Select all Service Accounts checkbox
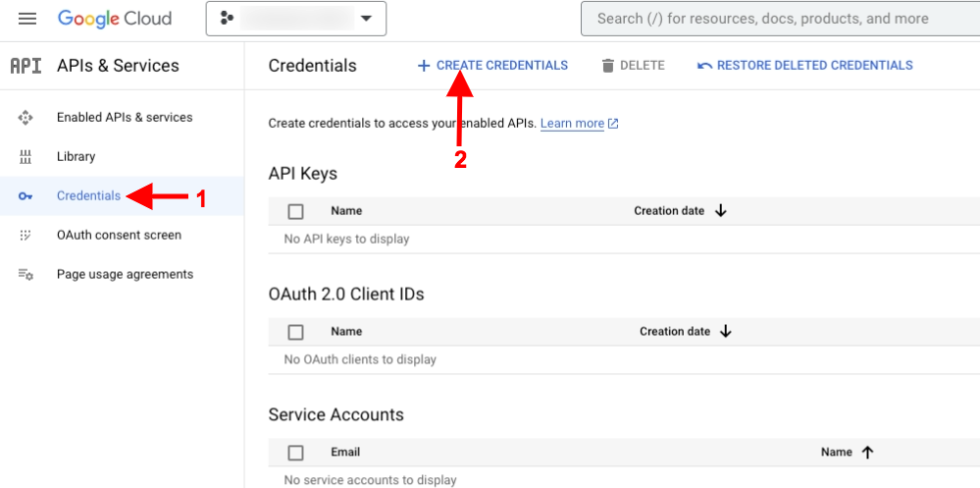 click(296, 453)
